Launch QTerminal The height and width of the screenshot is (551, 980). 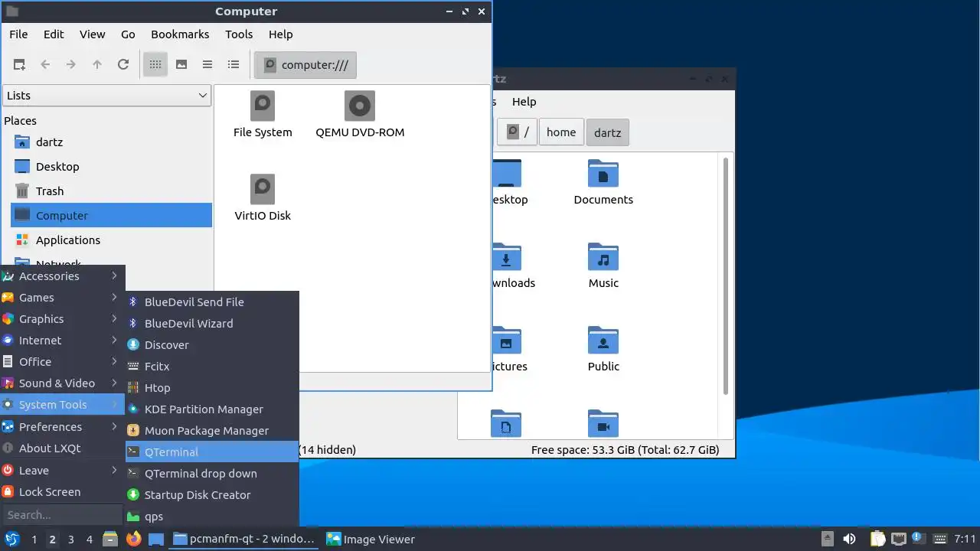click(x=212, y=452)
